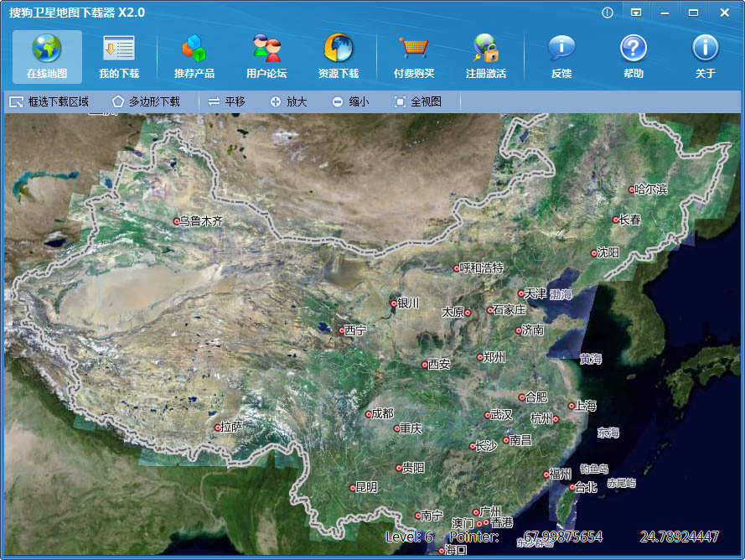
Task: Click the 东海 sea label
Action: tap(608, 433)
